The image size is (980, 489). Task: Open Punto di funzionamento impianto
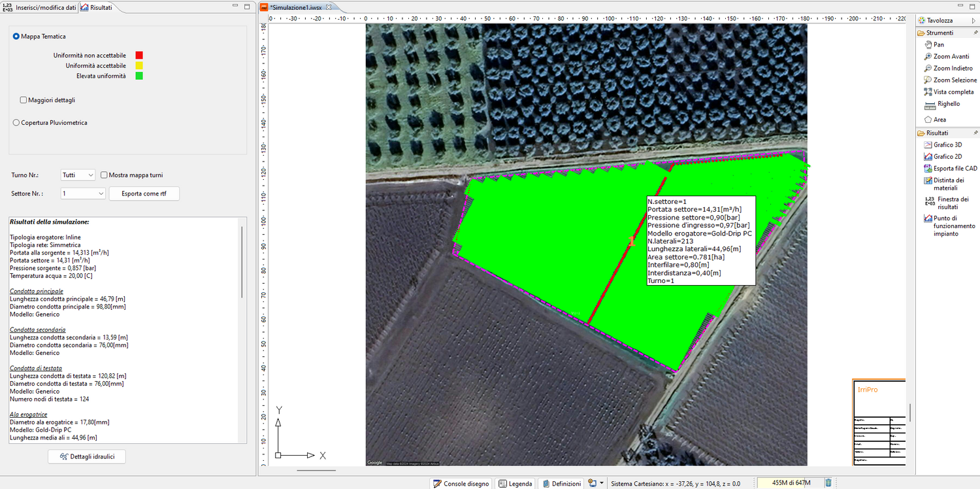(928, 218)
